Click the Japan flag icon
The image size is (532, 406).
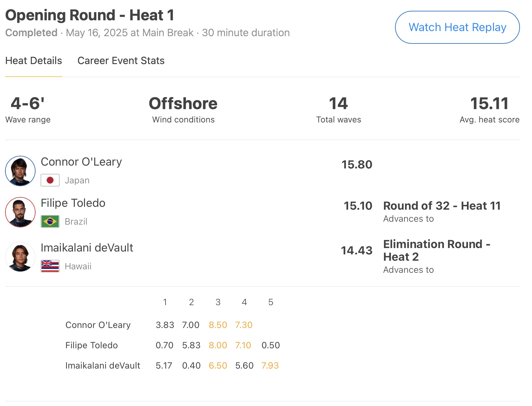point(50,180)
